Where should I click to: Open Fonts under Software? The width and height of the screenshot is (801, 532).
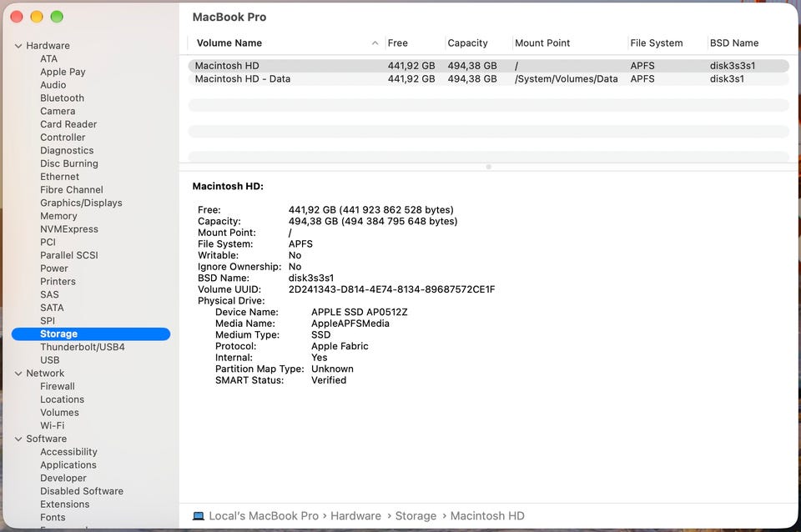click(x=53, y=518)
